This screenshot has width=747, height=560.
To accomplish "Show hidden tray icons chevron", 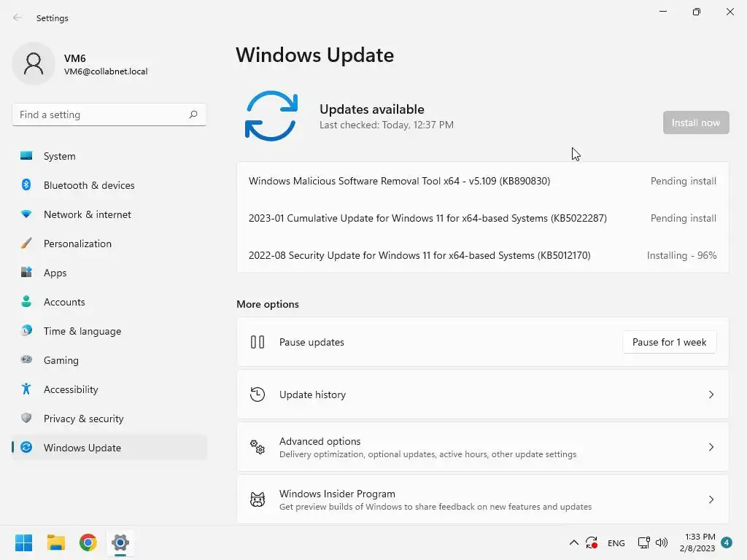I will tap(574, 542).
